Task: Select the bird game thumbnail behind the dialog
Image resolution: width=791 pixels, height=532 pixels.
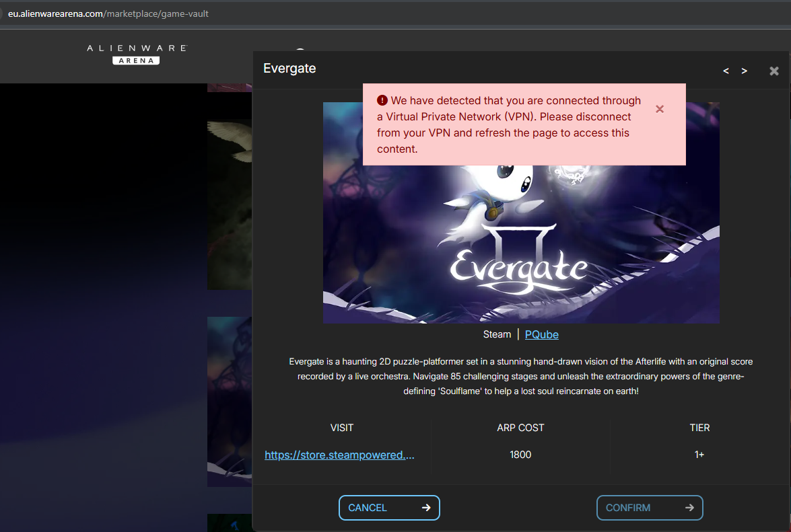Action: pos(229,202)
